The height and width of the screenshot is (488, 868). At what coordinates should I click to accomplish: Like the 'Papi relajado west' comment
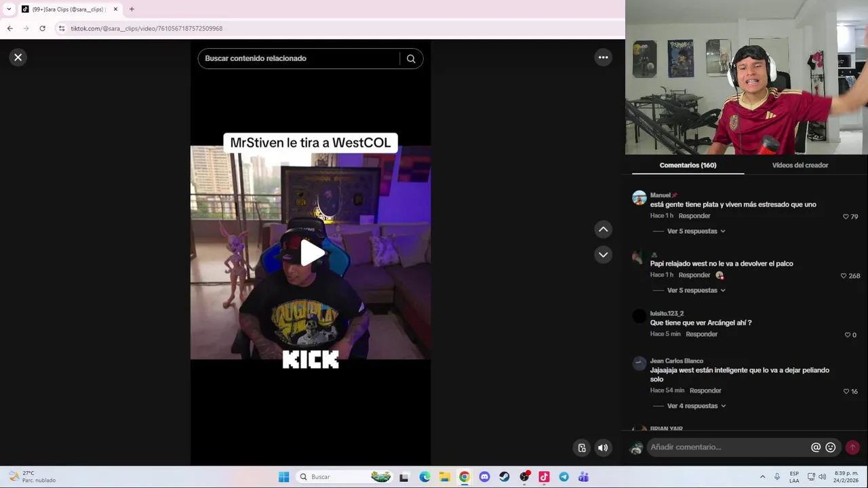pos(844,276)
